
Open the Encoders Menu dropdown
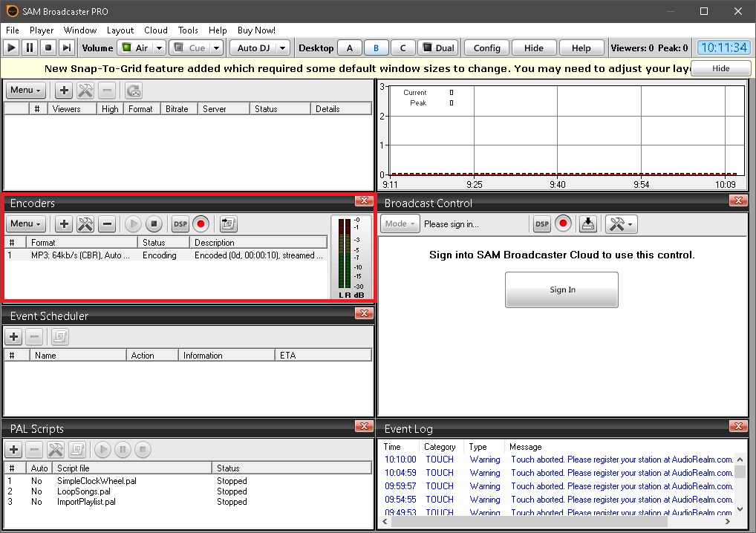(25, 223)
